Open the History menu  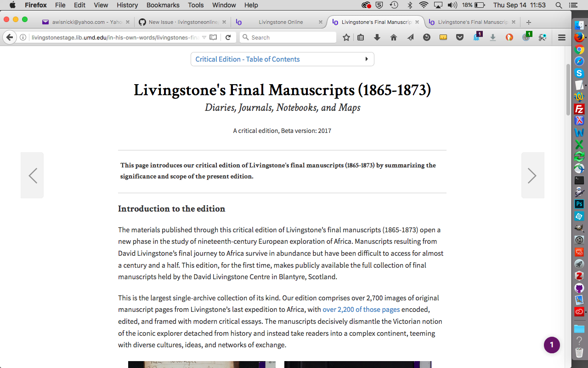click(127, 5)
